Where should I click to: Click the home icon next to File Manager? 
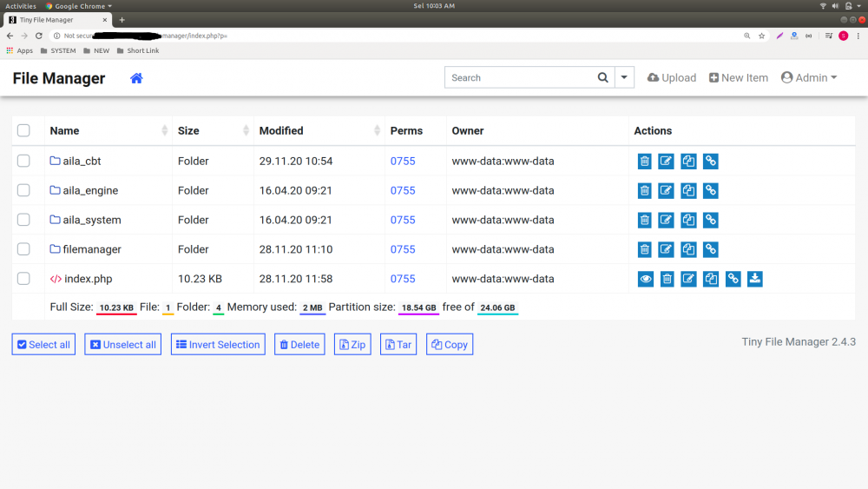click(136, 78)
